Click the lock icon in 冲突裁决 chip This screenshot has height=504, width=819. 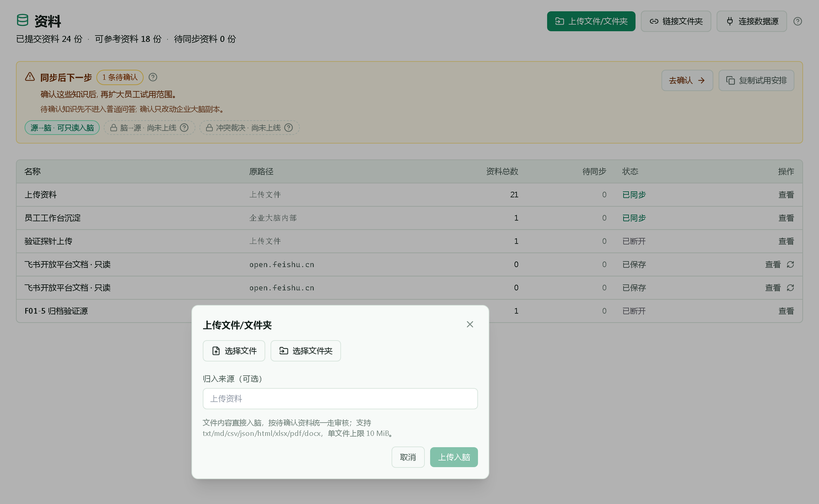coord(209,128)
